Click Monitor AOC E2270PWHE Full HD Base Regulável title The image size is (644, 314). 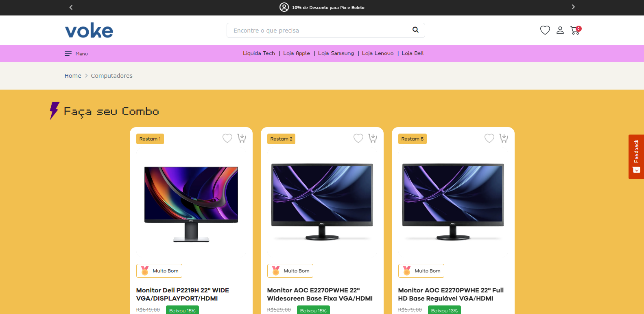point(451,294)
